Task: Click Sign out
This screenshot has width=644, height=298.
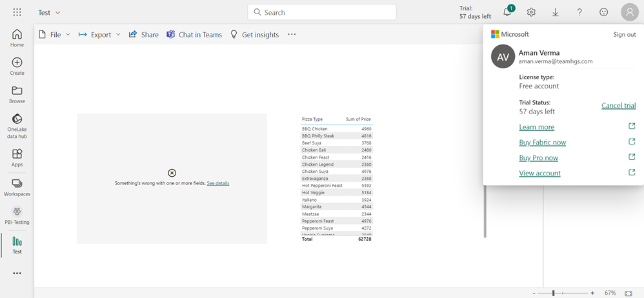Action: pyautogui.click(x=624, y=34)
